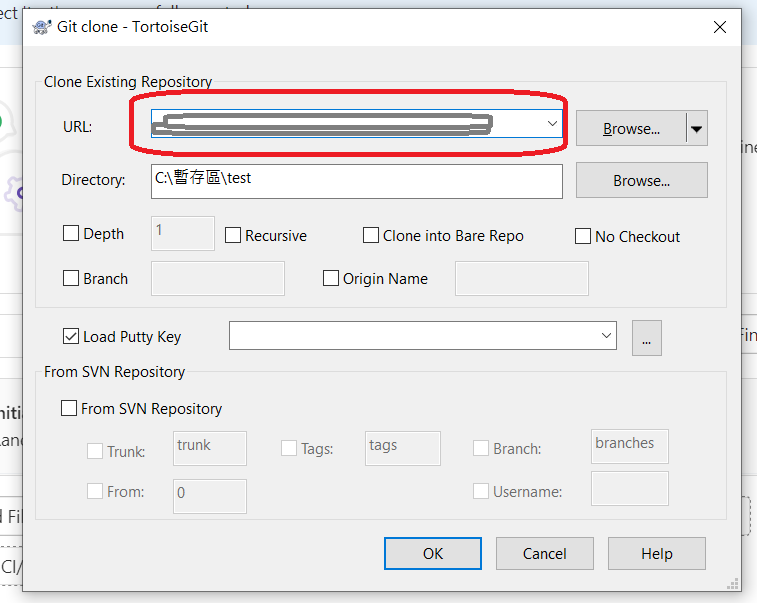Check the From SVN Repository option

click(x=69, y=408)
